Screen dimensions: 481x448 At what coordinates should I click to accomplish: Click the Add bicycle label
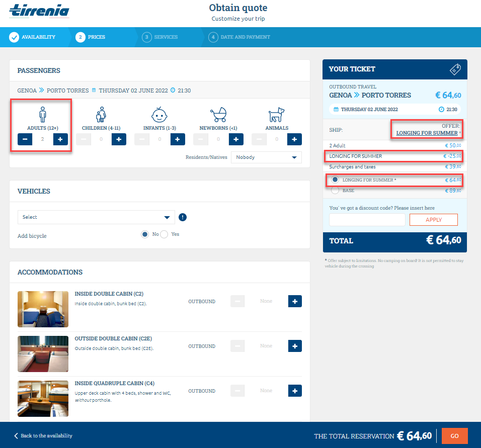point(32,236)
